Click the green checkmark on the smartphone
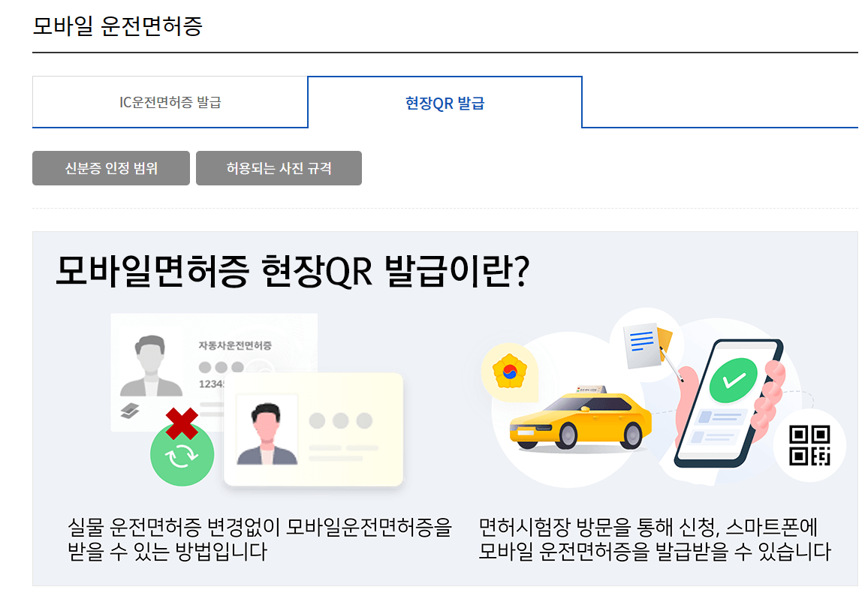 coord(734,381)
